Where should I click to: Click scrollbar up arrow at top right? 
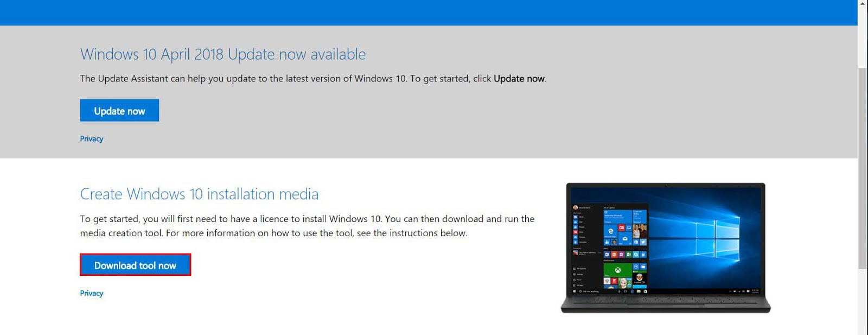coord(863,4)
